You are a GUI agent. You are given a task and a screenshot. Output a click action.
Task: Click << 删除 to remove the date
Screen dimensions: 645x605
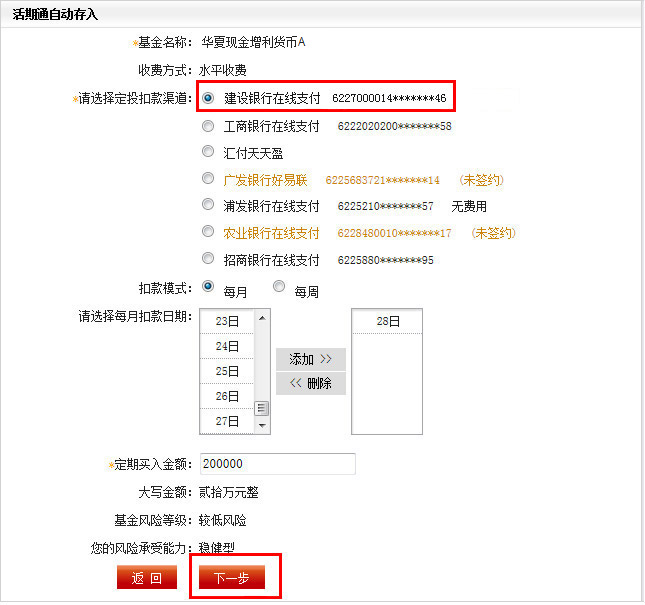pos(311,383)
